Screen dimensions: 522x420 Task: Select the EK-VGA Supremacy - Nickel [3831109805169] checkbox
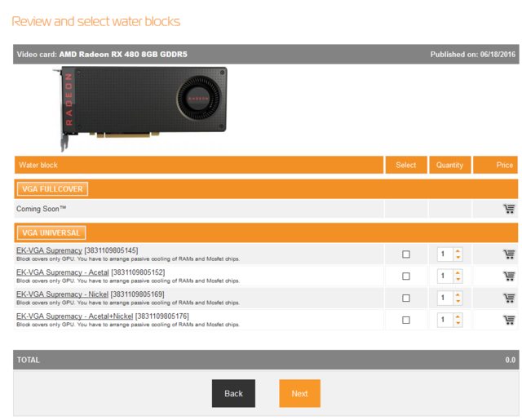click(406, 298)
